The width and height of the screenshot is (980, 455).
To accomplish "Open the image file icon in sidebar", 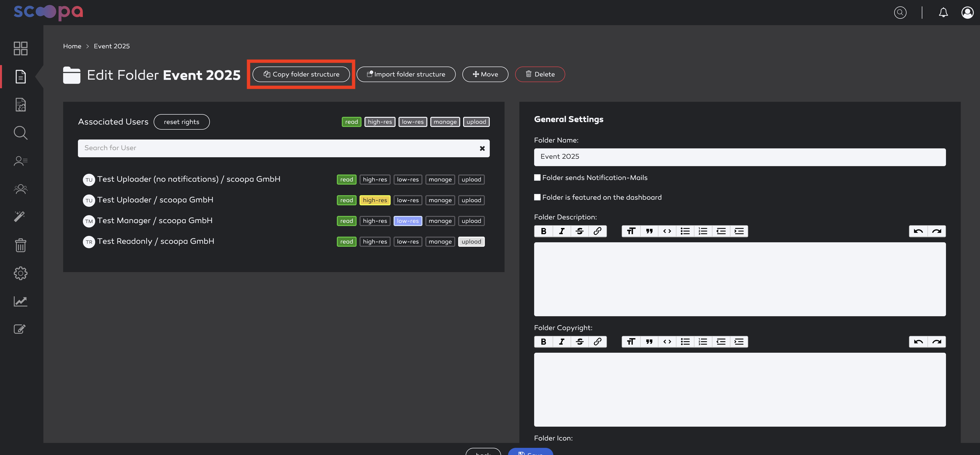I will [20, 105].
